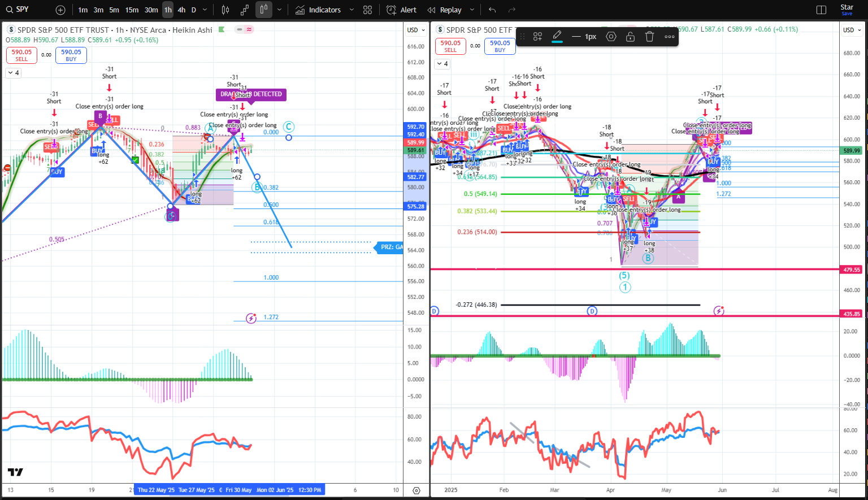
Task: Click the S symbol logo in right chart title
Action: click(440, 30)
